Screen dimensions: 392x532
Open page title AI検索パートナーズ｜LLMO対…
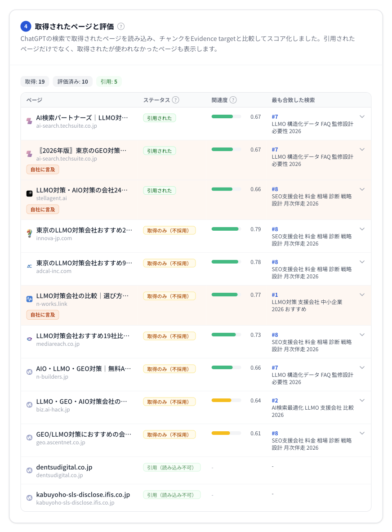[82, 118]
